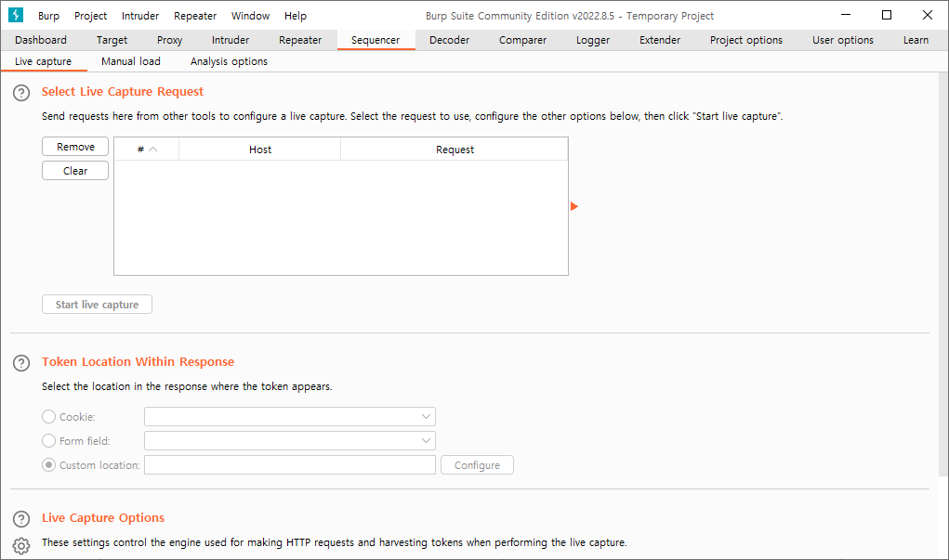949x560 pixels.
Task: Click the Configure button
Action: 478,465
